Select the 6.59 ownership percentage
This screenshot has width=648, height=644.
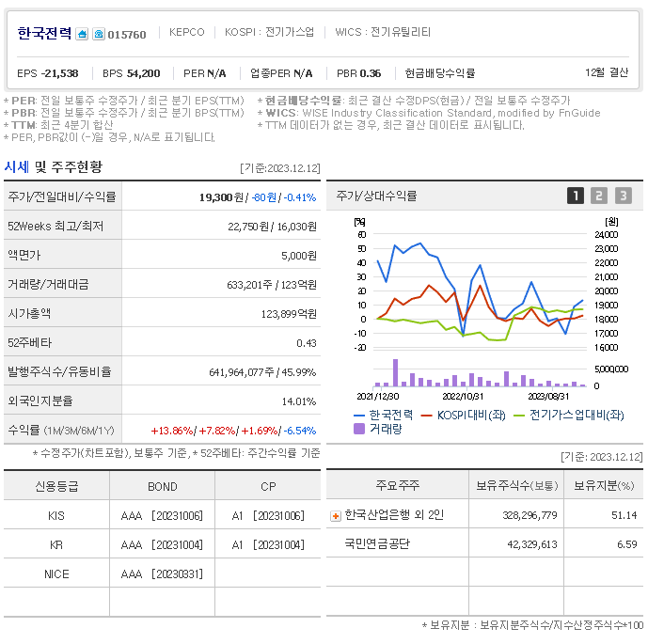point(627,545)
